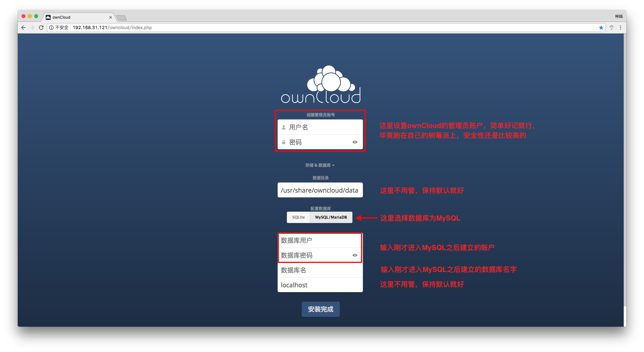Toggle admin password visibility eye

coord(355,142)
